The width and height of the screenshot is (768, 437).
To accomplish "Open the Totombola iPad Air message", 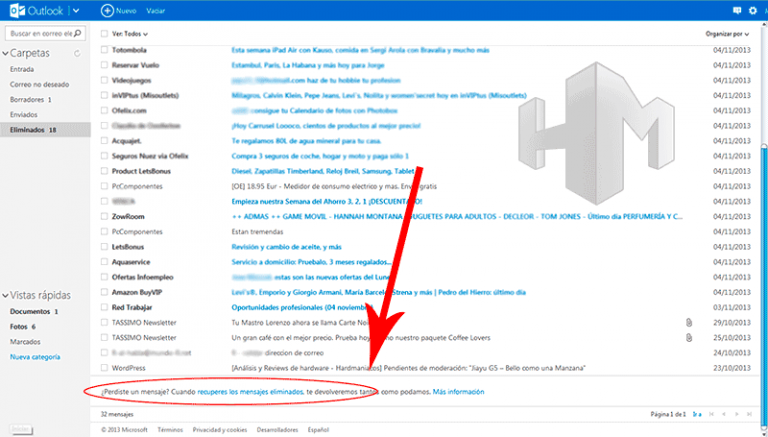I will pos(360,50).
